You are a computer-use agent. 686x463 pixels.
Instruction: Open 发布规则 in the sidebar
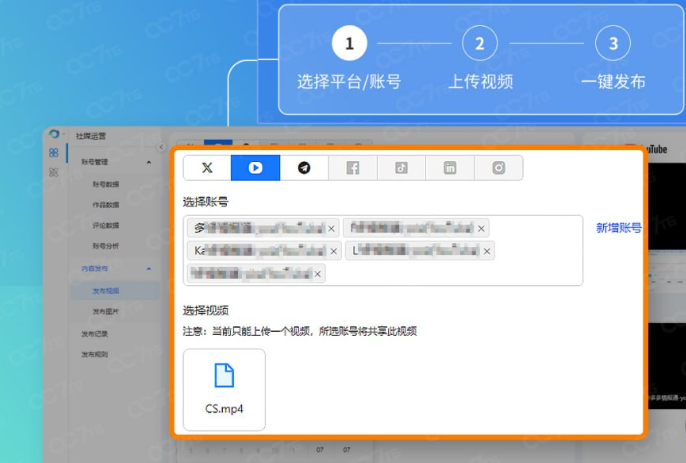[x=94, y=354]
